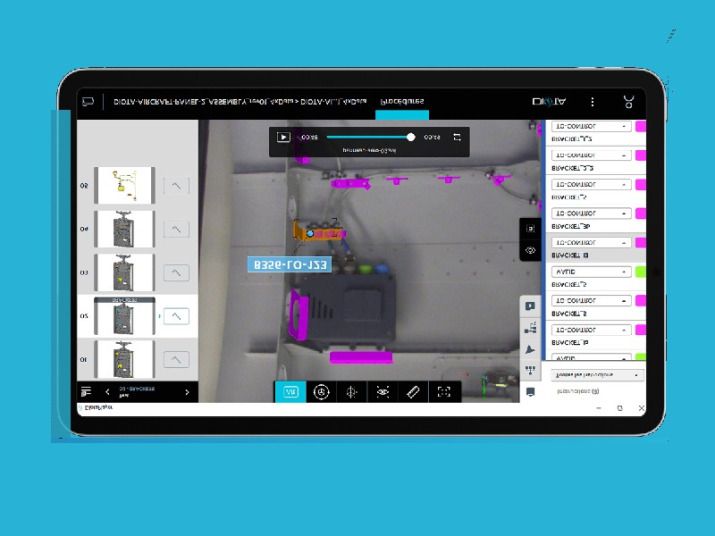The image size is (715, 536).
Task: Toggle the crossed-eye hide tool in bottom toolbar
Action: pyautogui.click(x=383, y=392)
